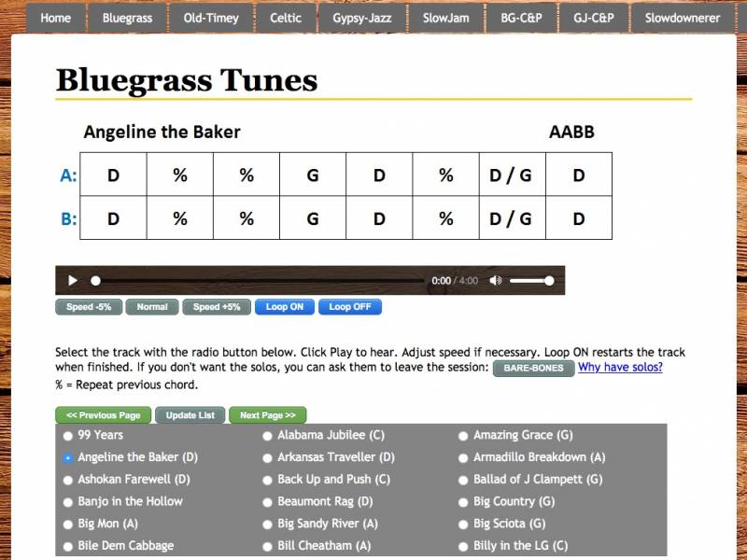Image resolution: width=747 pixels, height=560 pixels.
Task: Select Ashokan Farewell (D) track
Action: 67,480
